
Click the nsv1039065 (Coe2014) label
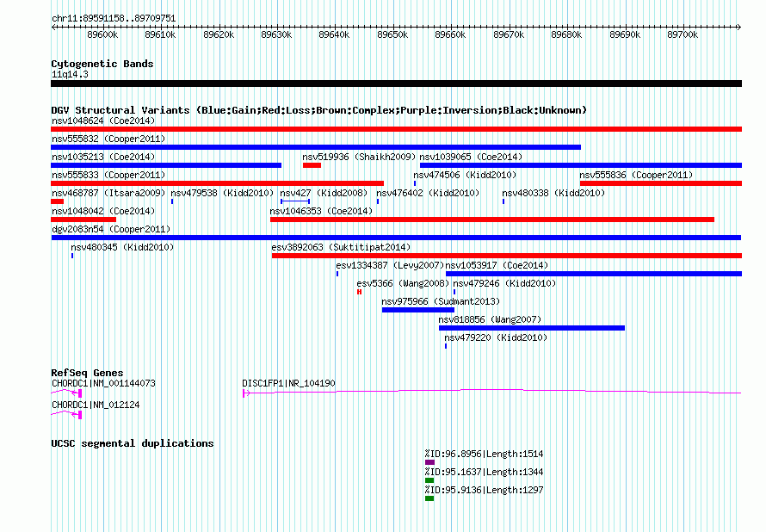(x=471, y=157)
